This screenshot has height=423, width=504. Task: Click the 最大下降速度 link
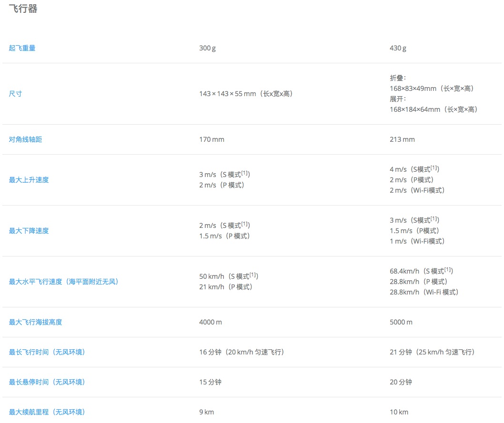29,231
